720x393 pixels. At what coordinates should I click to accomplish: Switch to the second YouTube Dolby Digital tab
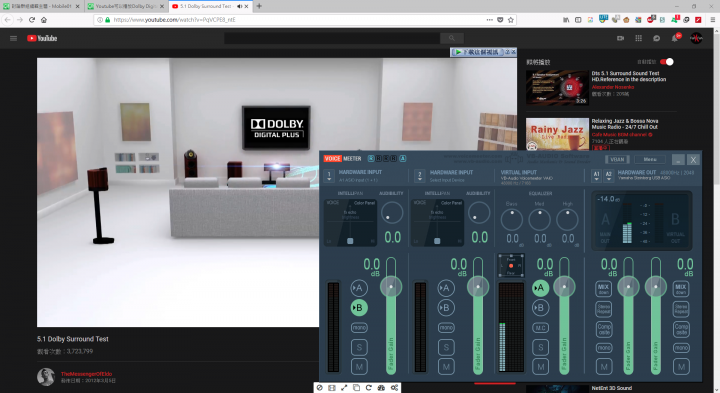coord(126,6)
